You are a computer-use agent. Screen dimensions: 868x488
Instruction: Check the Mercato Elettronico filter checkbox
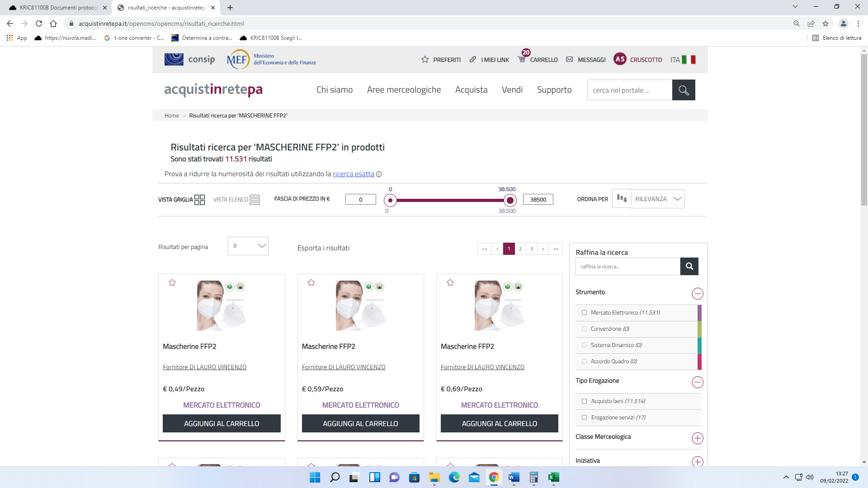(x=584, y=313)
